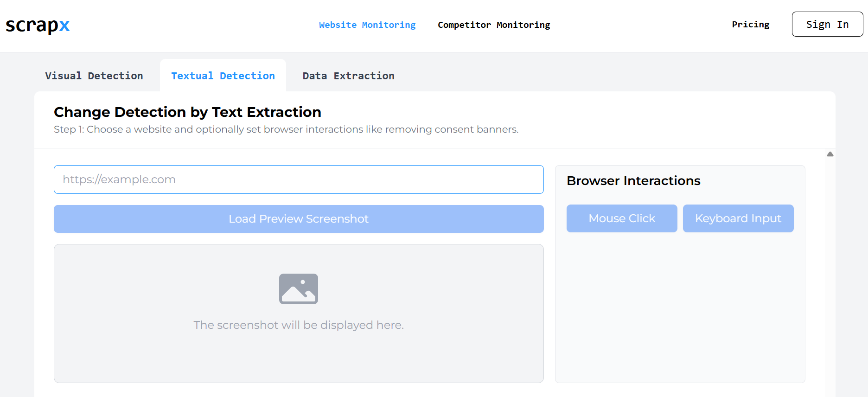Click the scroll-up arrow on the panel

(x=830, y=154)
